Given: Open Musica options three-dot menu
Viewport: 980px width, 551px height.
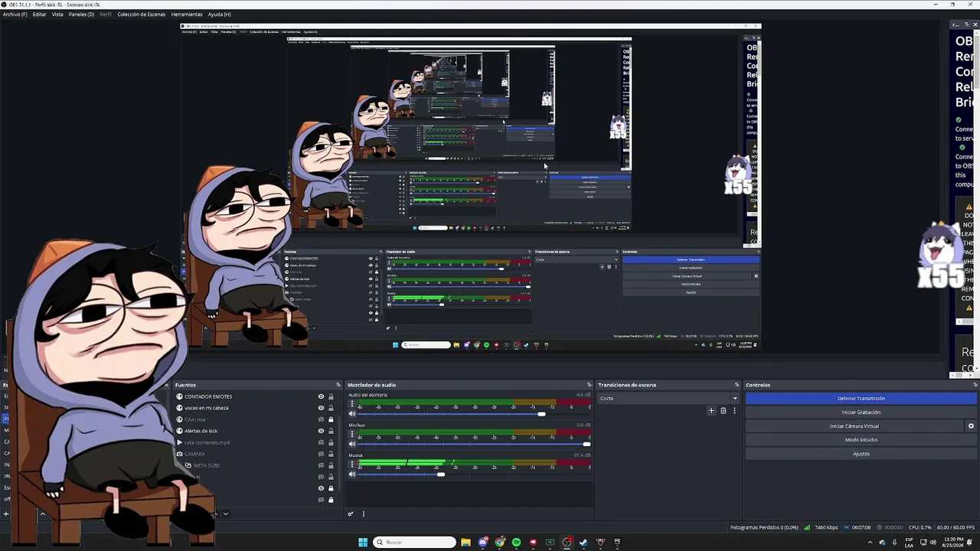Looking at the screenshot, I should click(x=352, y=465).
